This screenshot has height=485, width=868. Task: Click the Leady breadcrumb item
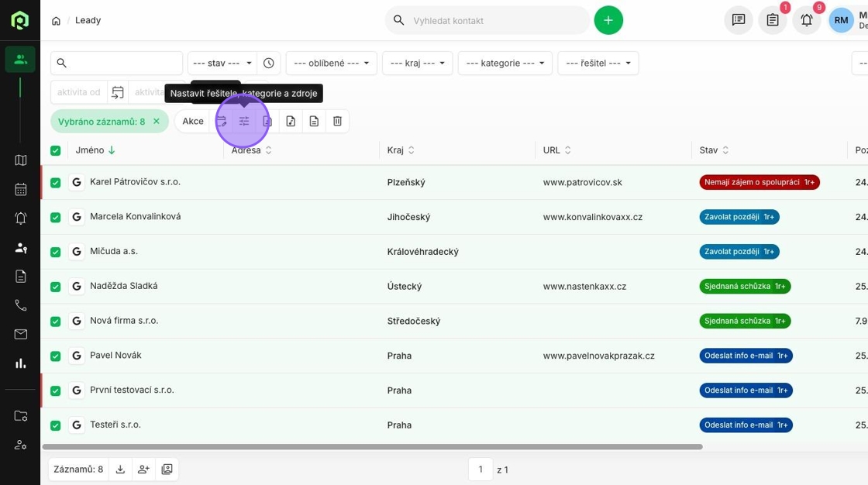tap(88, 20)
